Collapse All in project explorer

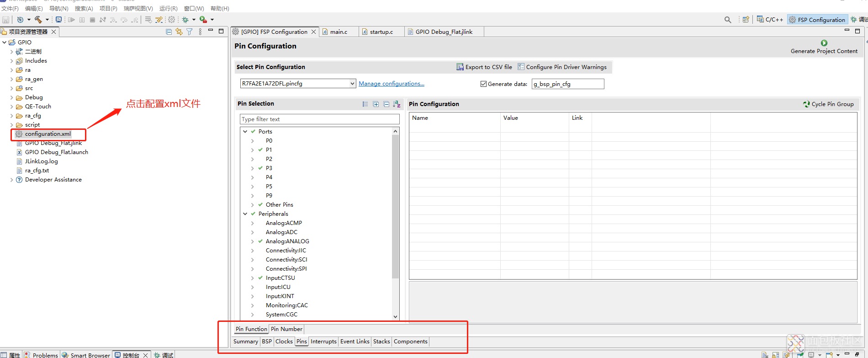point(169,32)
